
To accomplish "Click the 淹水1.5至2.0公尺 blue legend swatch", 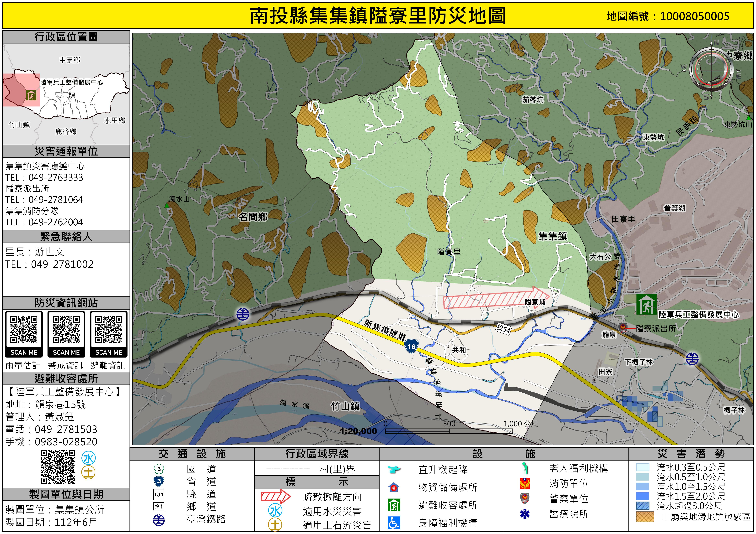I will (x=642, y=496).
